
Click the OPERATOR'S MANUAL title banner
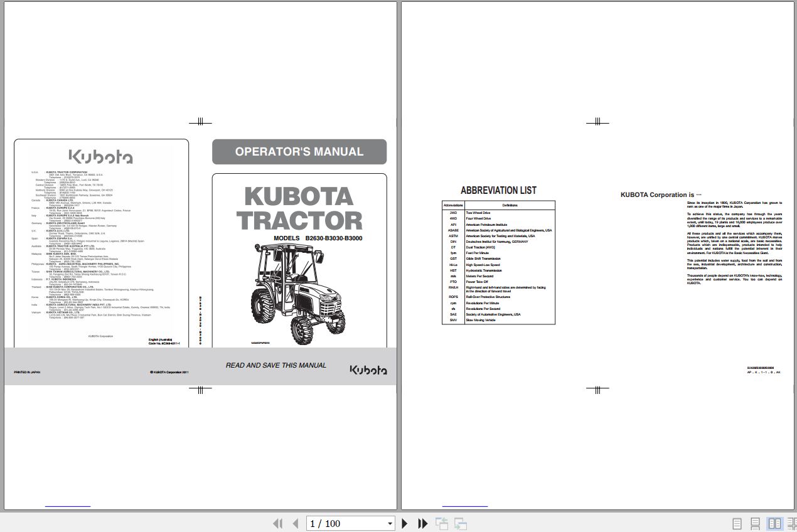click(x=299, y=152)
